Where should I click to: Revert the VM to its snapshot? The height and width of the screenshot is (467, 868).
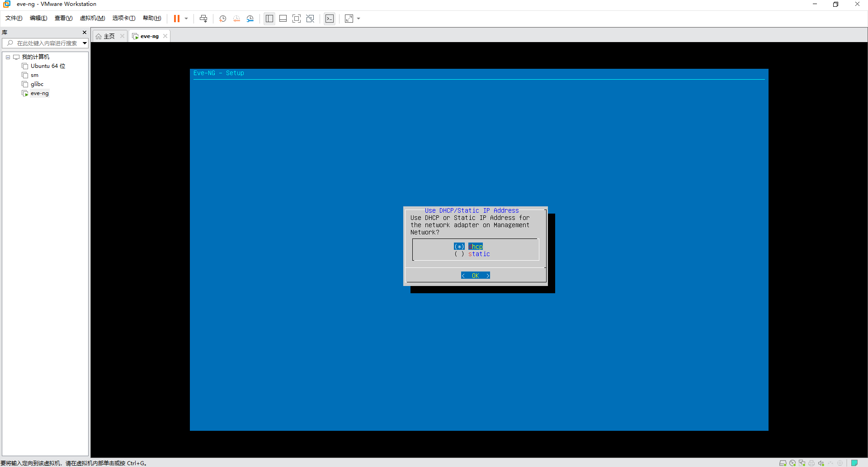[236, 19]
